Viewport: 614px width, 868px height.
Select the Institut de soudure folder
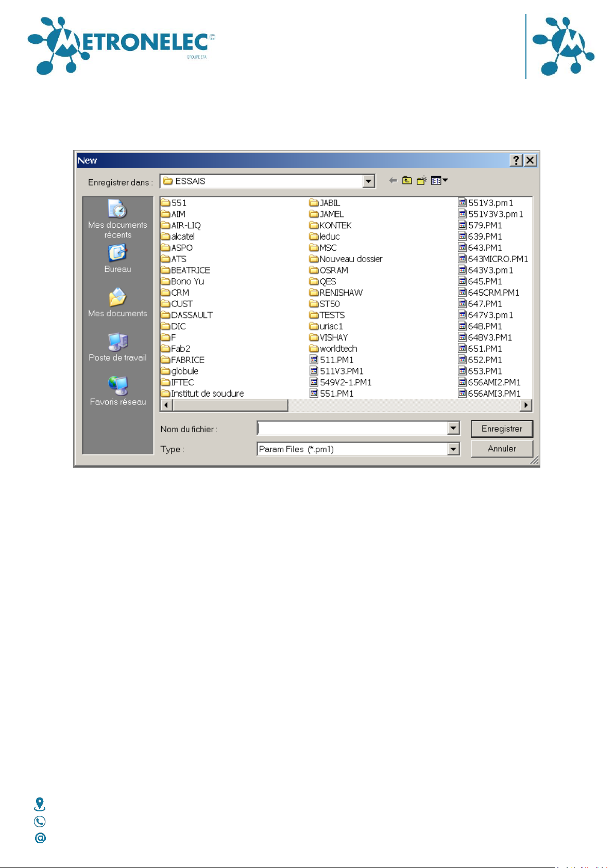tap(202, 394)
